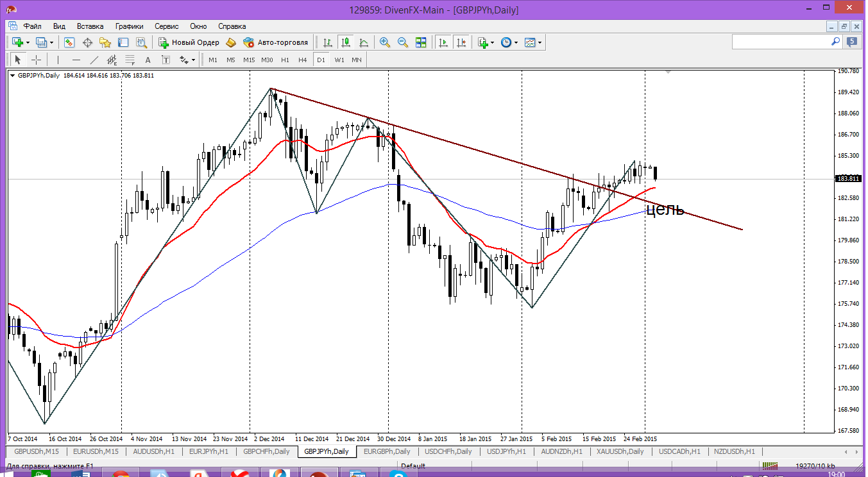868x477 pixels.
Task: Open the Market Watch window icon
Action: 69,42
